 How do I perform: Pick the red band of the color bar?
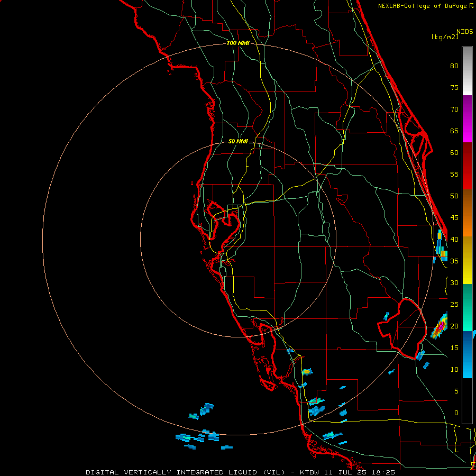coord(467,166)
